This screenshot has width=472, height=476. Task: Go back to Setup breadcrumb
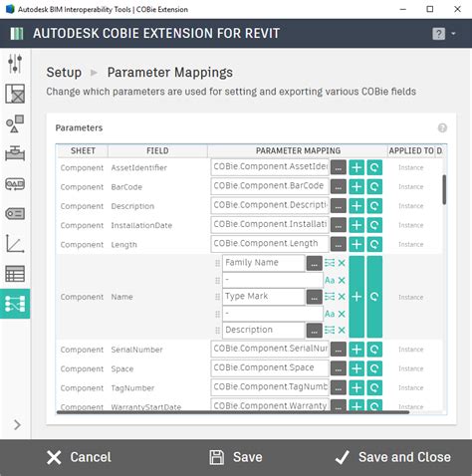pyautogui.click(x=64, y=73)
